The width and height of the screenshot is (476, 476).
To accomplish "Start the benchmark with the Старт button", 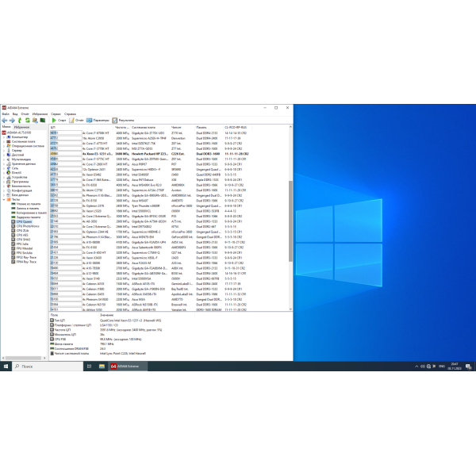I will tap(59, 121).
